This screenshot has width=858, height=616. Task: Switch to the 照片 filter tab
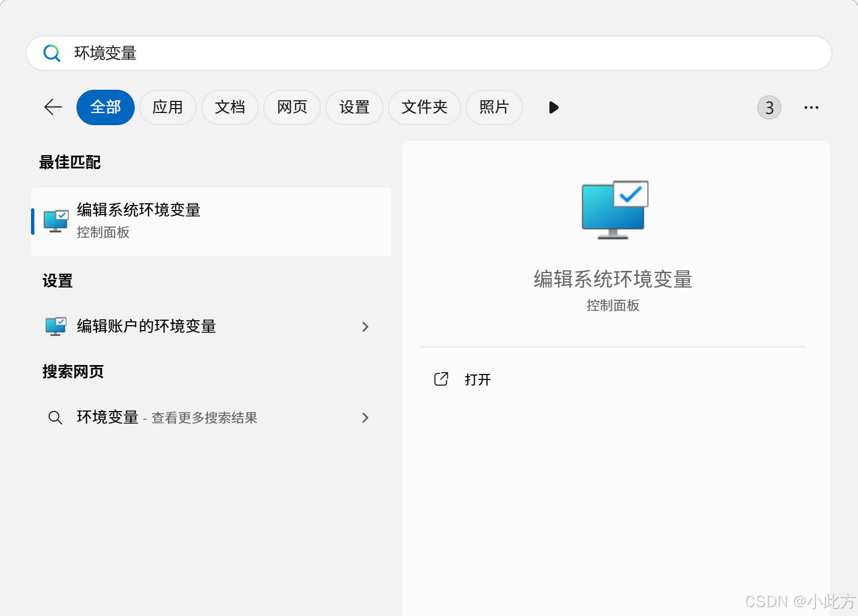point(494,107)
